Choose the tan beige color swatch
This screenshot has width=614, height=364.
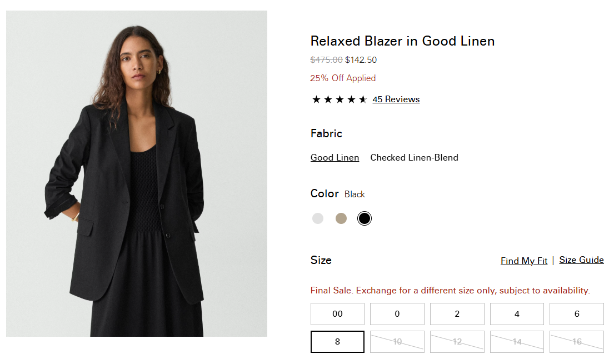click(x=341, y=218)
